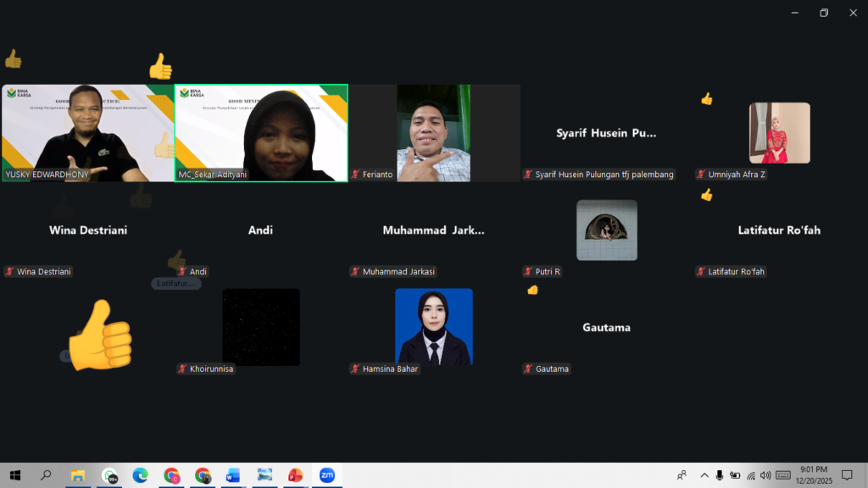Click the muted mic icon next to Hamsina Bahar
868x488 pixels.
point(355,369)
